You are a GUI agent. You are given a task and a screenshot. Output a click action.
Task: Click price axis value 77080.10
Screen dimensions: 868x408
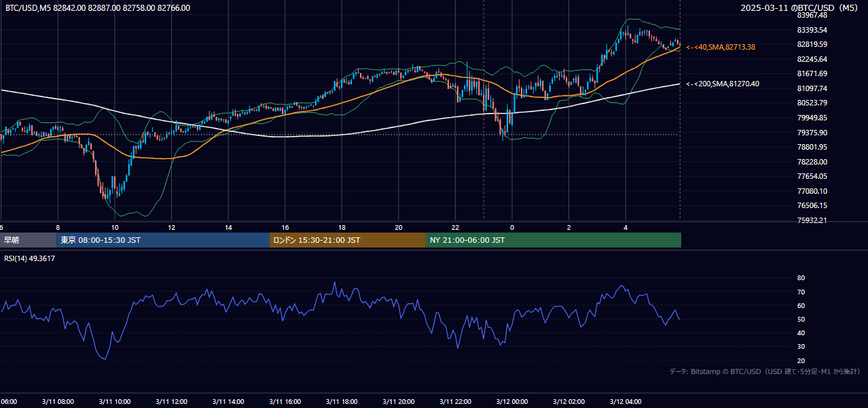point(812,191)
